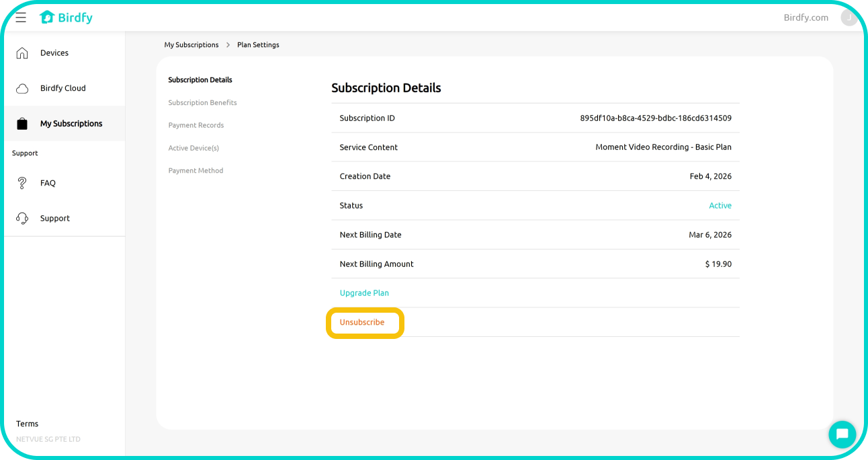The width and height of the screenshot is (868, 460).
Task: Click the My Subscriptions bag icon
Action: click(x=22, y=124)
